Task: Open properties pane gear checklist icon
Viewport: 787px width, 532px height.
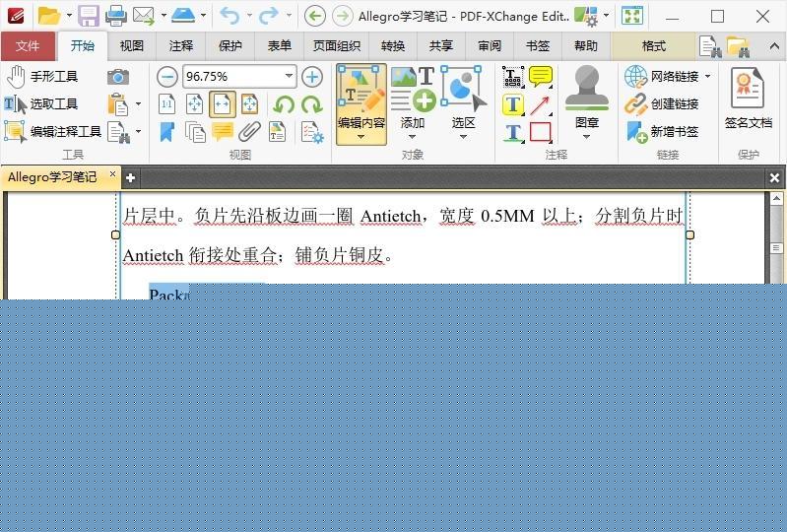Action: [312, 132]
